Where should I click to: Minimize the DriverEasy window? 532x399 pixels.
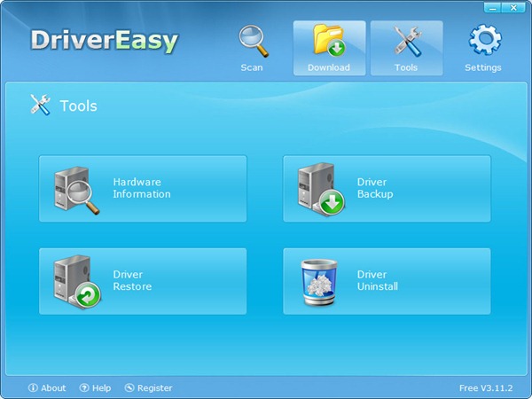coord(492,7)
